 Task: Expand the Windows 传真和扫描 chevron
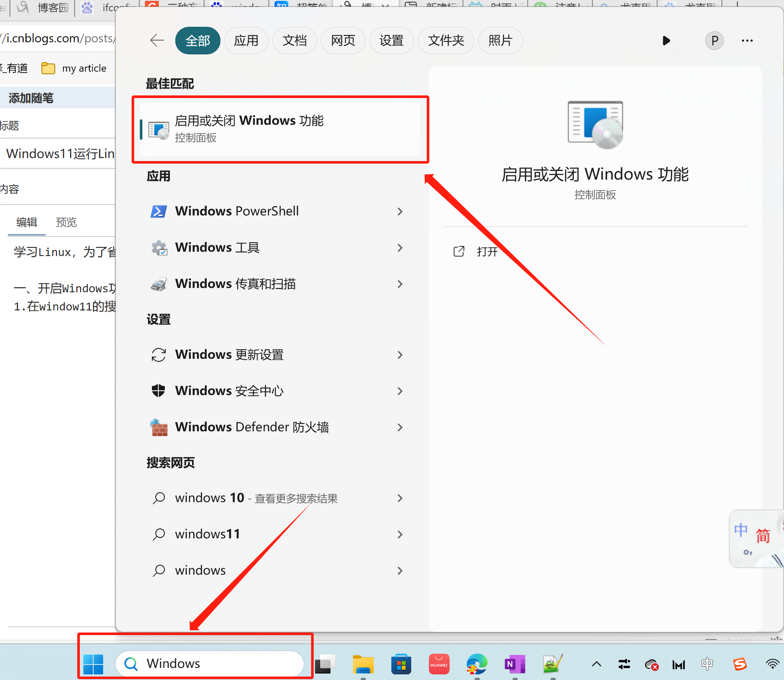coord(400,284)
